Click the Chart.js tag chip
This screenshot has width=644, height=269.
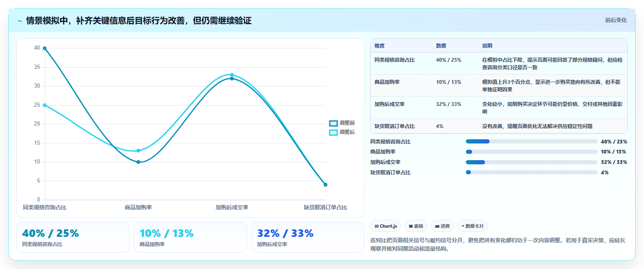[386, 226]
